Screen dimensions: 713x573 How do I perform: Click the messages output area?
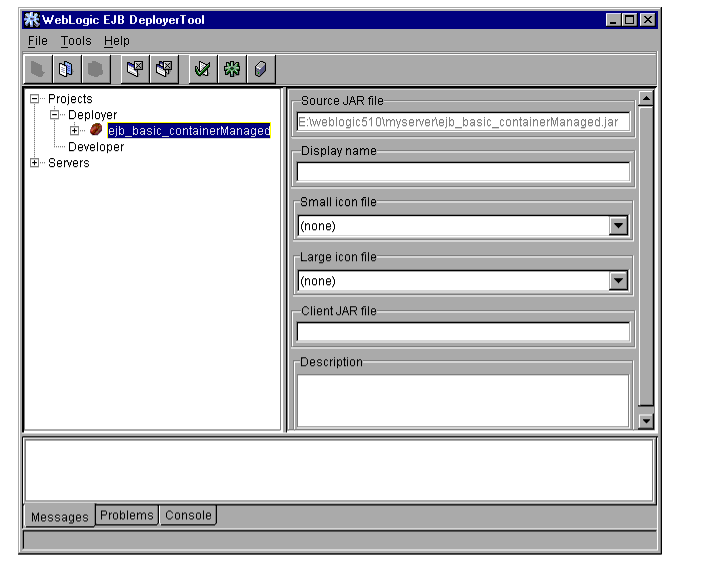(339, 470)
